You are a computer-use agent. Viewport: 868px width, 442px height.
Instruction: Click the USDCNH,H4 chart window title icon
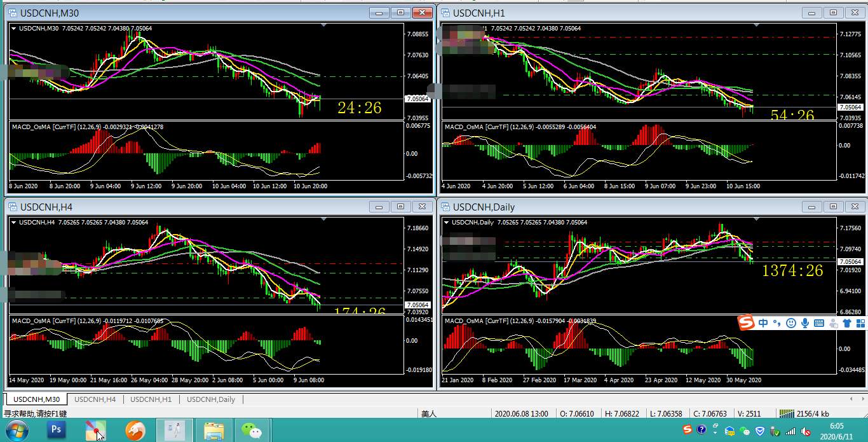pyautogui.click(x=13, y=207)
